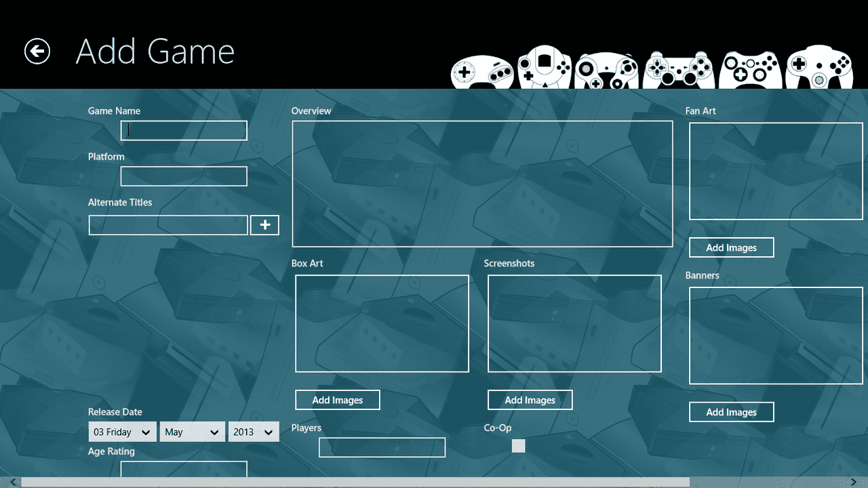The image size is (868, 488).
Task: Go back using the back arrow
Action: coord(37,51)
